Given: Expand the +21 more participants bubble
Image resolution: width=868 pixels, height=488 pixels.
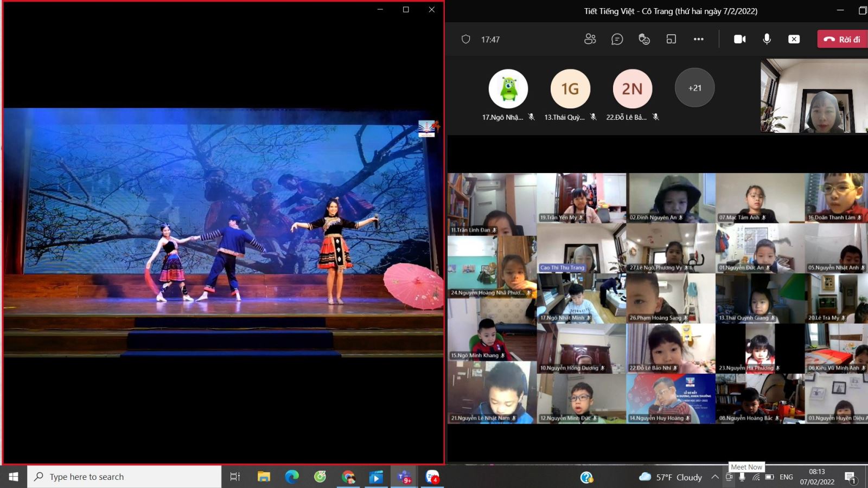Looking at the screenshot, I should (694, 88).
